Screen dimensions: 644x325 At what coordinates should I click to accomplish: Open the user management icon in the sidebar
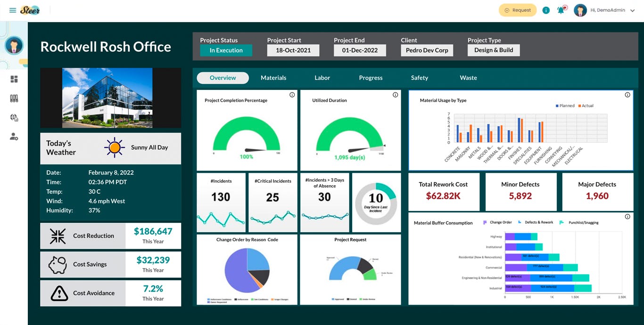coord(14,137)
